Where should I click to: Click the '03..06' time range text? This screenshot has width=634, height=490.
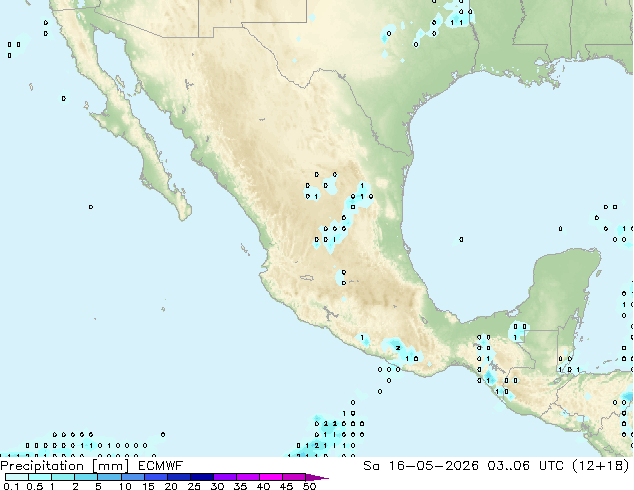tap(508, 466)
